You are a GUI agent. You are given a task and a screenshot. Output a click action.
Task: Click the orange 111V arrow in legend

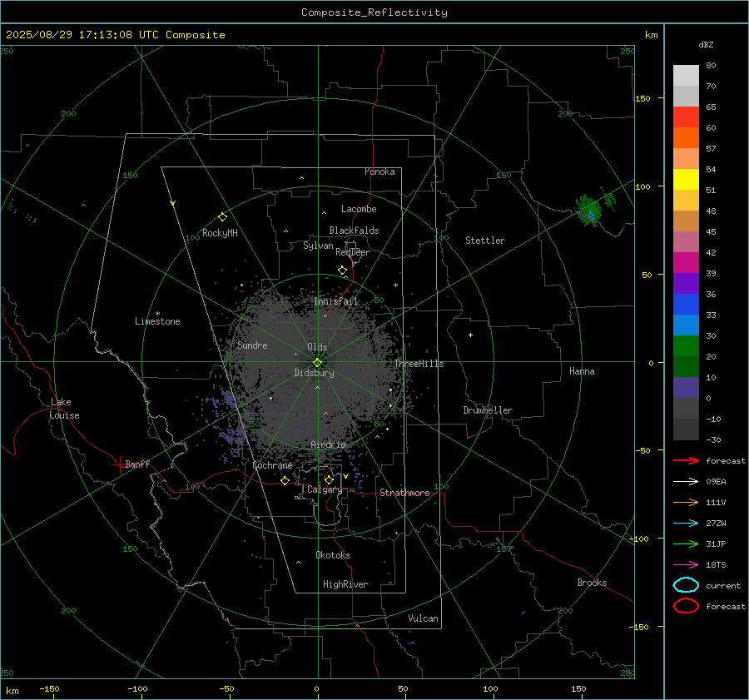pos(686,502)
